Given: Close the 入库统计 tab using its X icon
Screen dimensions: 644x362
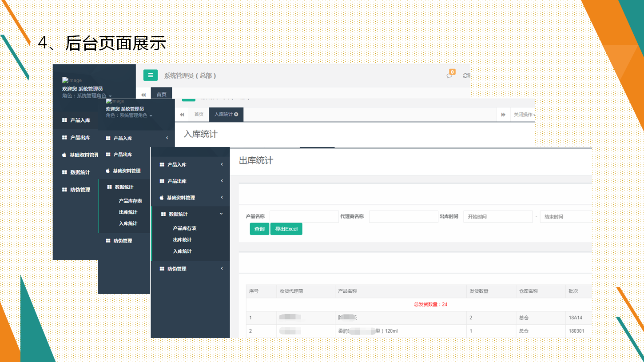Looking at the screenshot, I should [x=236, y=115].
